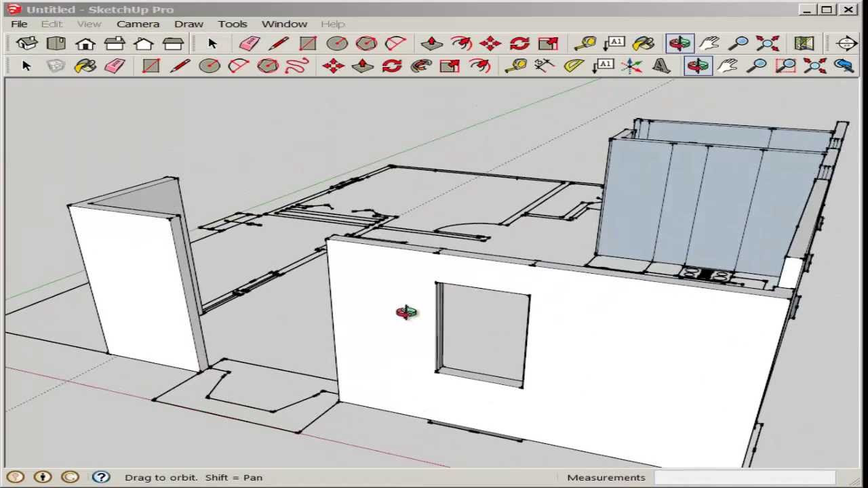Activate the Offset tool in the lower toolbar
The image size is (868, 488).
[x=479, y=66]
